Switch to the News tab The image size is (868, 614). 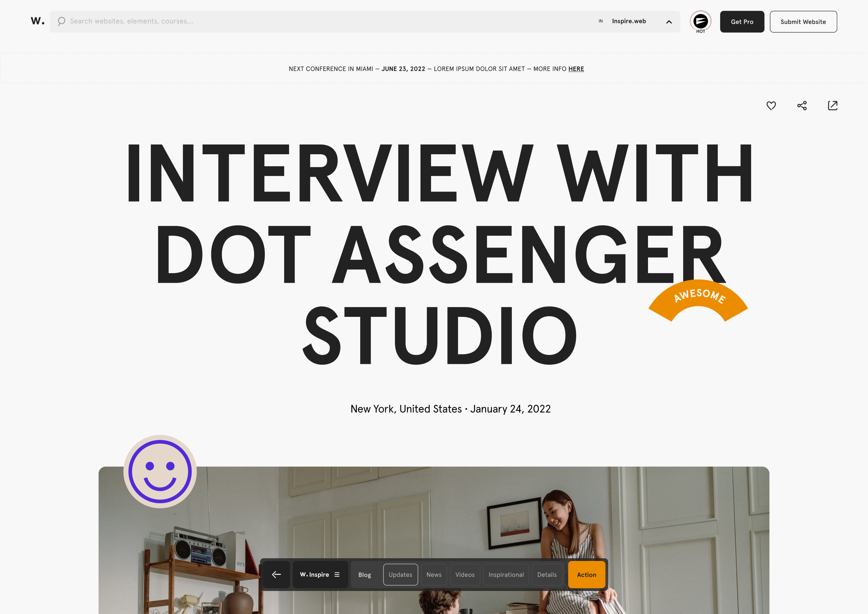point(434,574)
